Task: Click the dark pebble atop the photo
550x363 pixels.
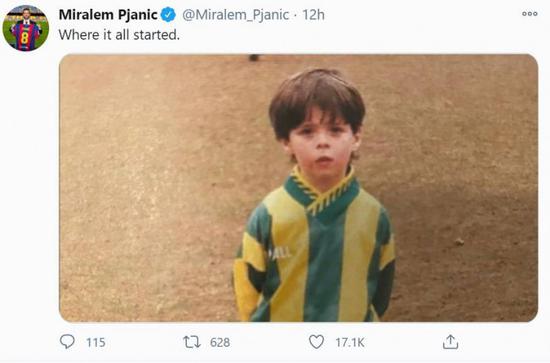Action: pyautogui.click(x=254, y=58)
